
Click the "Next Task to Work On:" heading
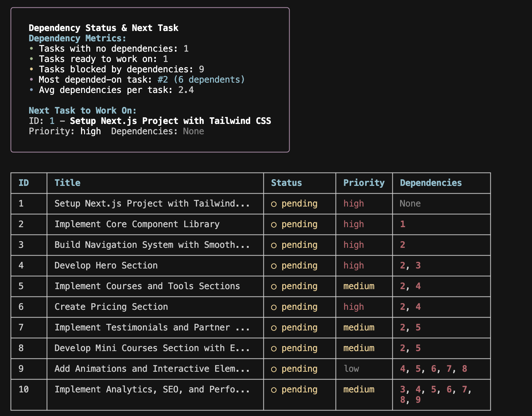click(x=83, y=111)
